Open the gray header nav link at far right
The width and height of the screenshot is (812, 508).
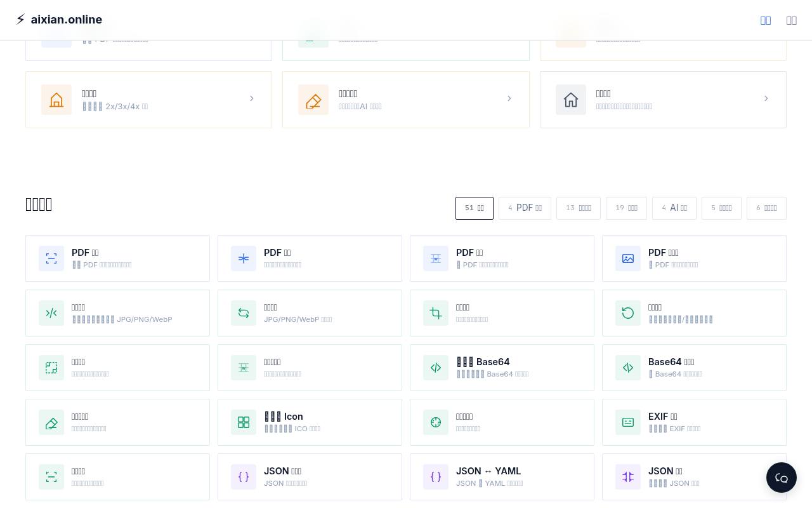tap(791, 20)
